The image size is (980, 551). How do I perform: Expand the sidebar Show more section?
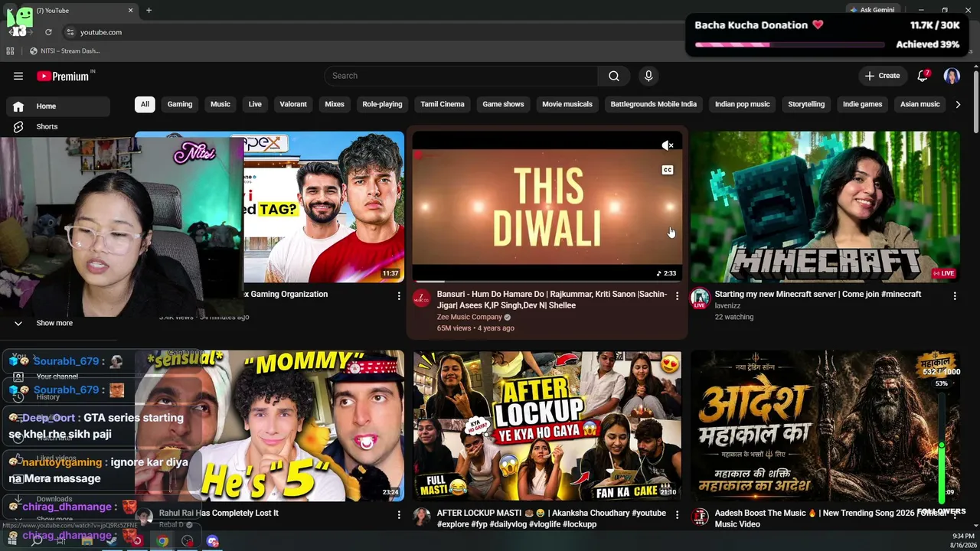point(55,323)
